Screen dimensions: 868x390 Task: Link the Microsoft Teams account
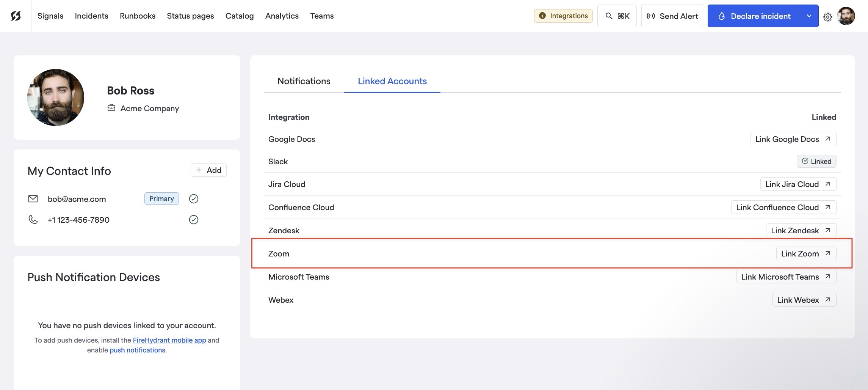[x=787, y=277]
